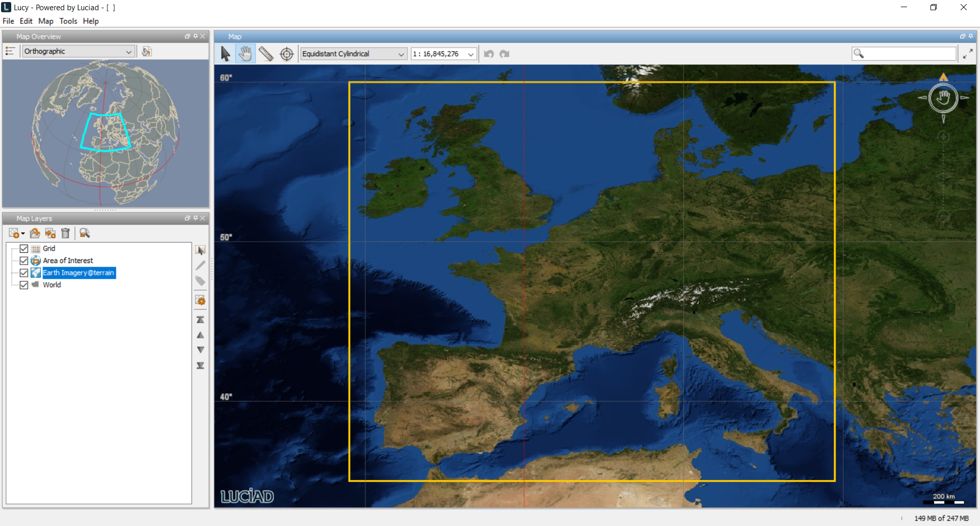This screenshot has height=526, width=980.
Task: Move selected layer down one
Action: [x=201, y=350]
